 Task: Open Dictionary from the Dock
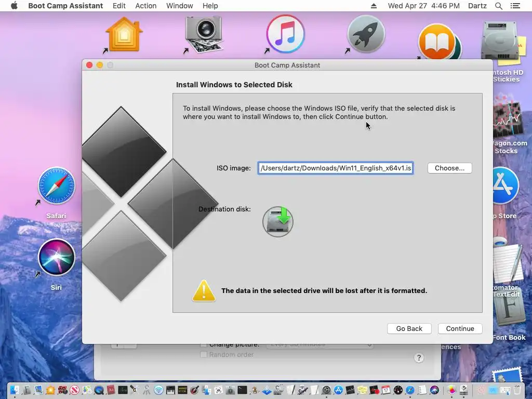pos(111,390)
